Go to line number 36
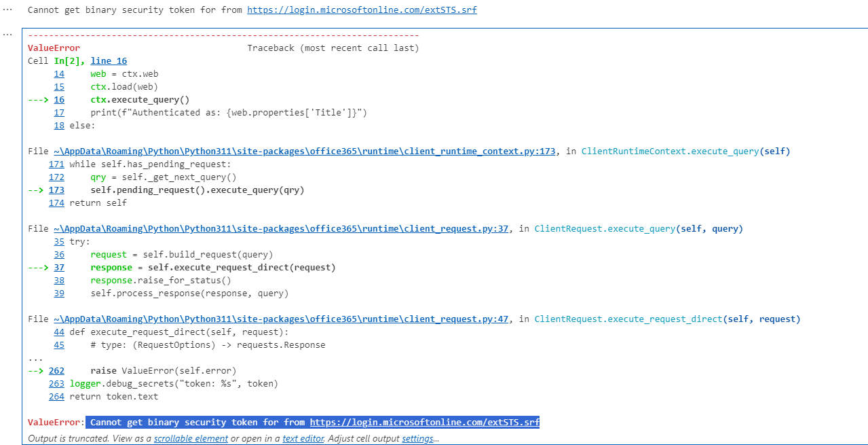The image size is (868, 445). pos(59,255)
